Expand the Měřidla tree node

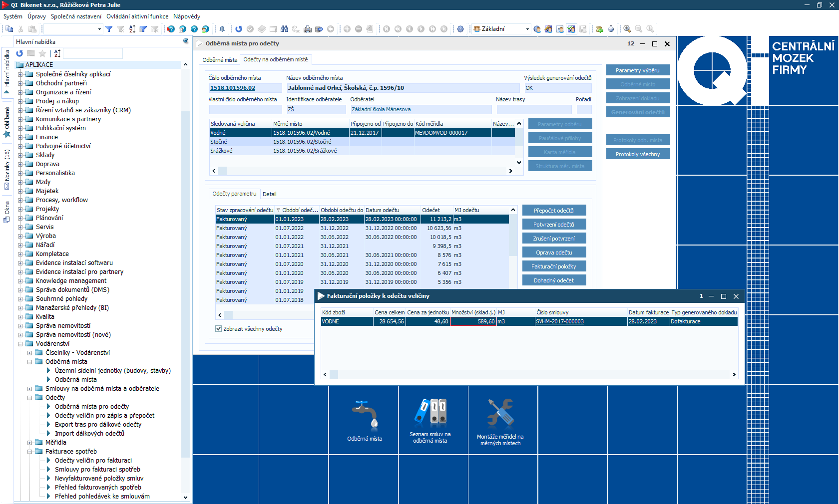(x=30, y=443)
